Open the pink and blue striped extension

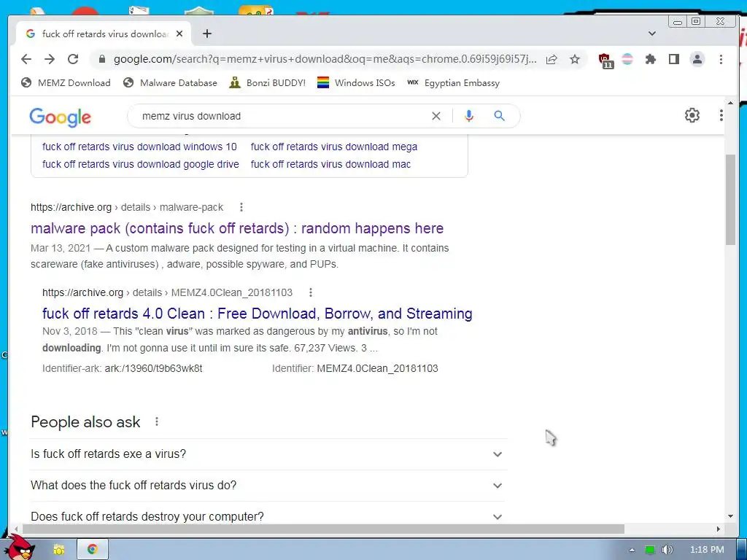627,59
